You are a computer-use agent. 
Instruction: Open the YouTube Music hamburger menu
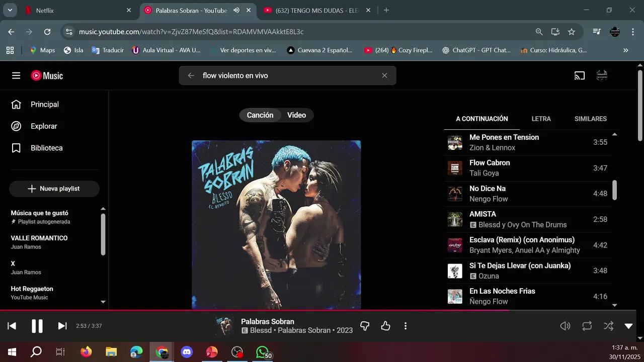pyautogui.click(x=16, y=75)
